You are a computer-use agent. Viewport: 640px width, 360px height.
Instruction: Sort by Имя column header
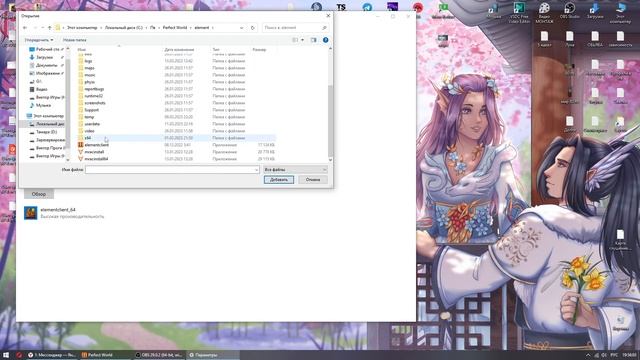pos(82,49)
